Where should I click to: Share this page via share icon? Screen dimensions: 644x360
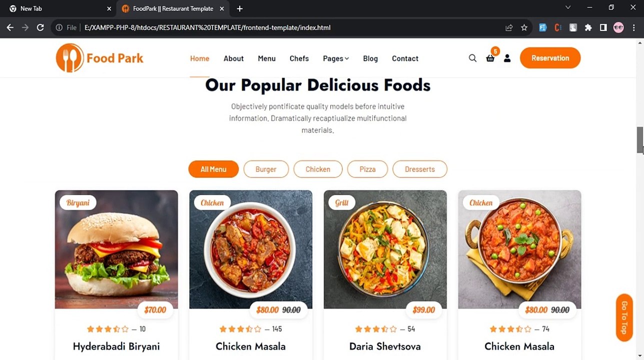(509, 27)
